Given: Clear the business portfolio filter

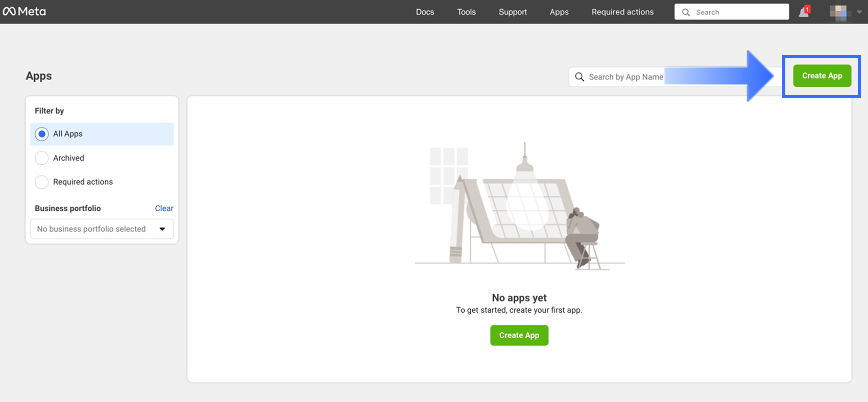Looking at the screenshot, I should point(164,208).
